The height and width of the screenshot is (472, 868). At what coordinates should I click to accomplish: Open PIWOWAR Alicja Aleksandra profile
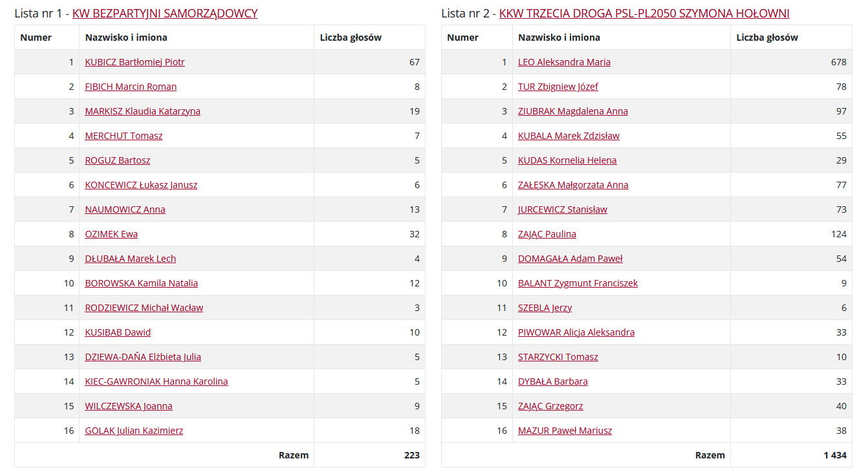tap(576, 332)
